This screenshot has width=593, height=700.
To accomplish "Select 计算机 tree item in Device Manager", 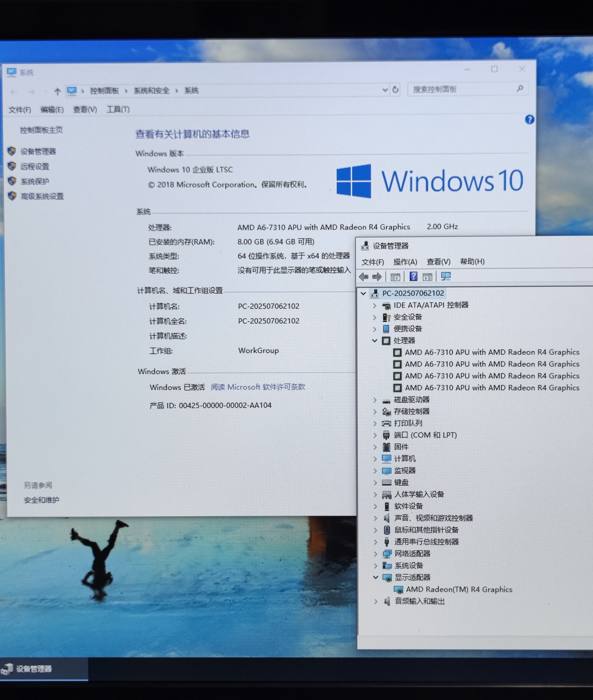I will (405, 459).
